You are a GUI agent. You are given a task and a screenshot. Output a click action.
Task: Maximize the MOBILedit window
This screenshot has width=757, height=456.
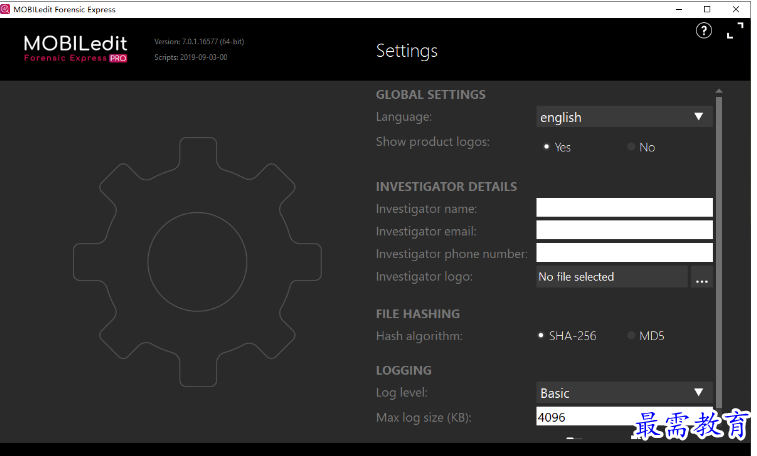pyautogui.click(x=707, y=9)
